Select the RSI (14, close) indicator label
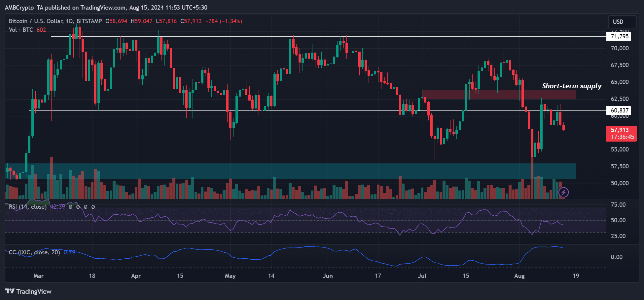644x300 pixels. click(x=28, y=207)
